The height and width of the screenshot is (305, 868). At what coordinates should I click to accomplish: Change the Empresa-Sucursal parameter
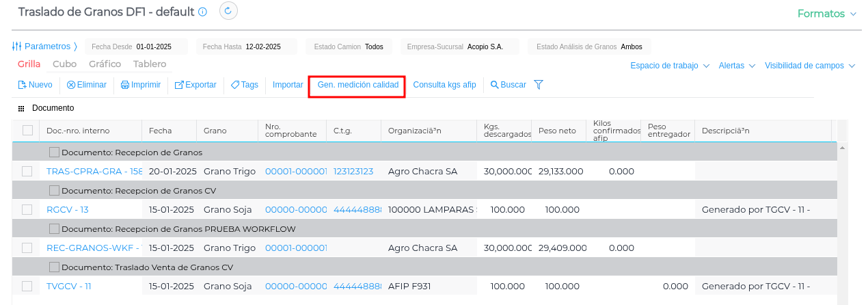(459, 47)
